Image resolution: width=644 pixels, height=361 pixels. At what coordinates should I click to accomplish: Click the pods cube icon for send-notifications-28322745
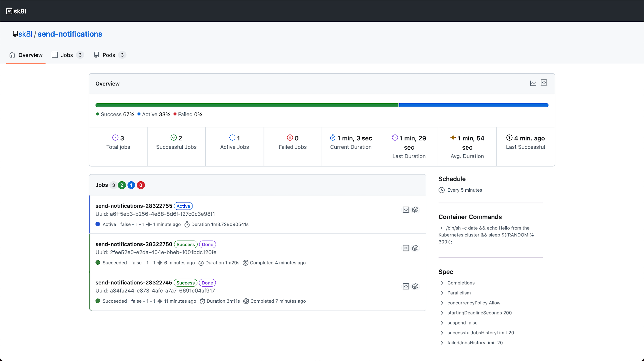415,286
